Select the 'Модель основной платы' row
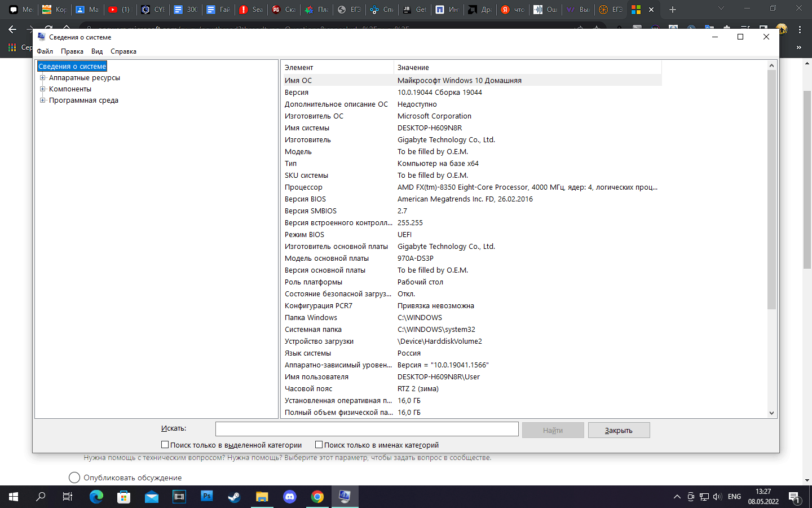This screenshot has height=508, width=812. click(471, 258)
